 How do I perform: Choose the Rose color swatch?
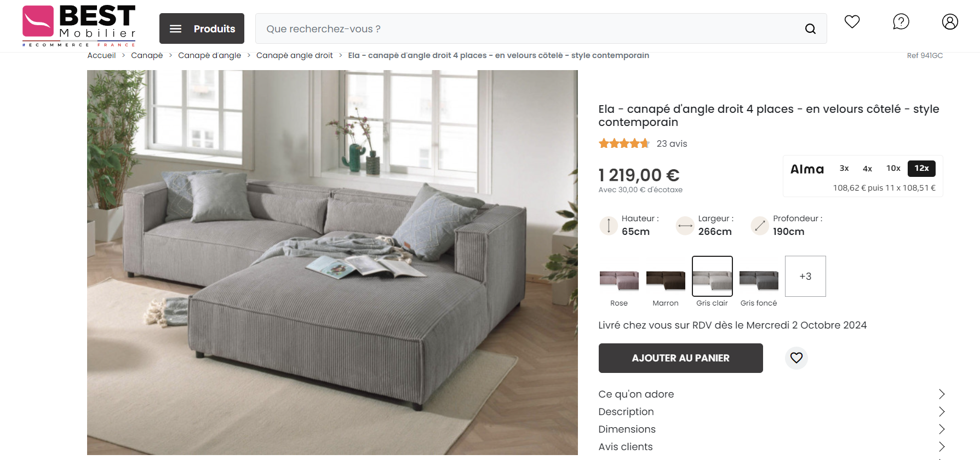point(619,281)
